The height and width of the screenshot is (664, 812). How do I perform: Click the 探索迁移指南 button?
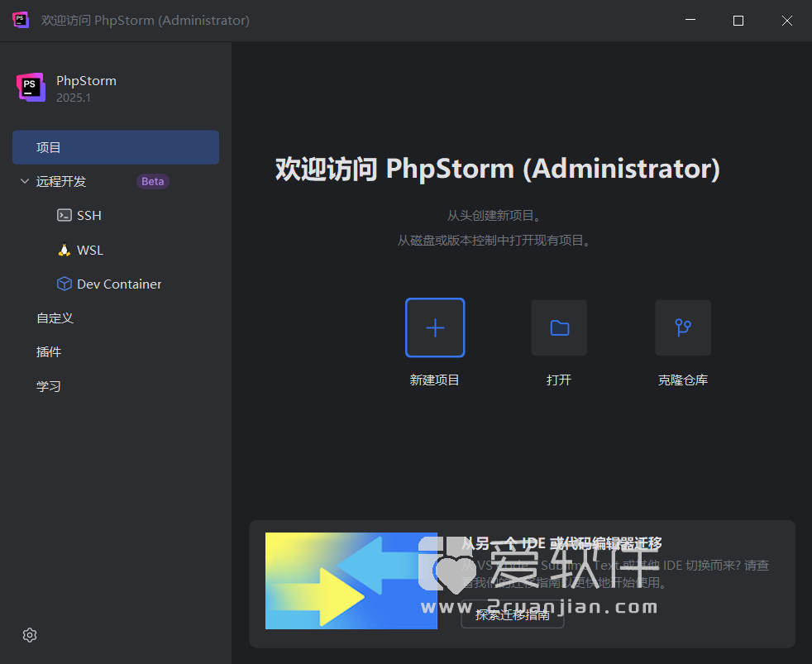pyautogui.click(x=512, y=615)
